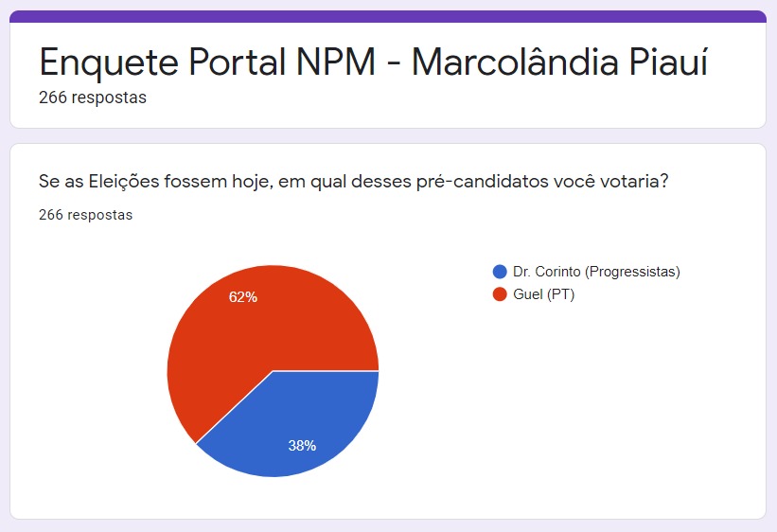Click the word Enquete in the title
777x532 pixels.
pyautogui.click(x=109, y=63)
